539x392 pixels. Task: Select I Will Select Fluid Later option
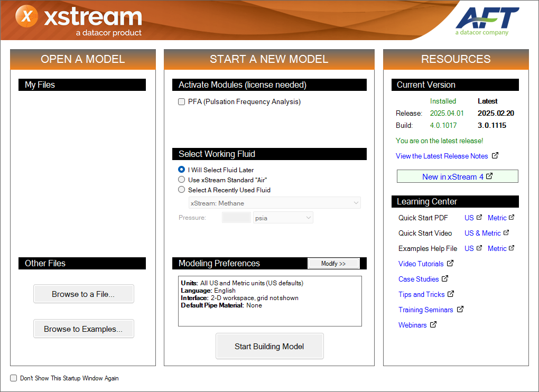[181, 170]
